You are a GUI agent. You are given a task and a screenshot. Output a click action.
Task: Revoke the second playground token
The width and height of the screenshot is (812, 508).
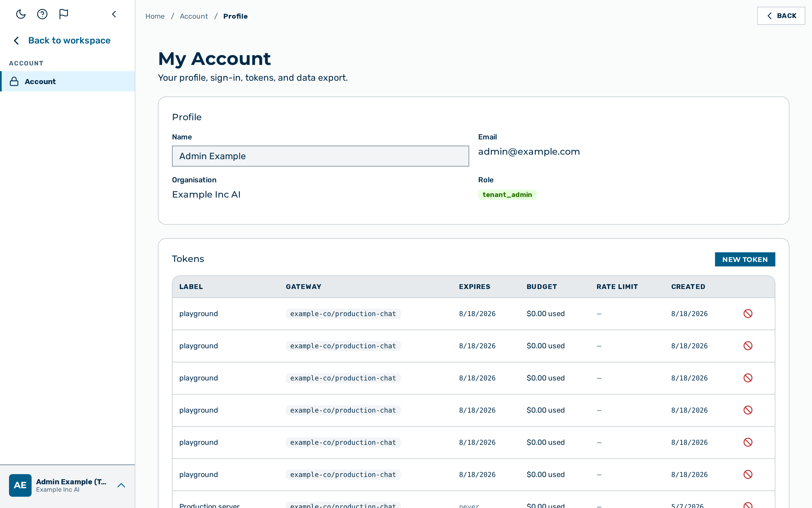(748, 346)
